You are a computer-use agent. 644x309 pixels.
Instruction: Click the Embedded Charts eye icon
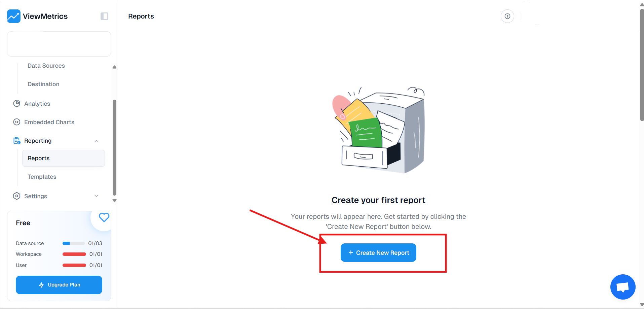pos(16,122)
